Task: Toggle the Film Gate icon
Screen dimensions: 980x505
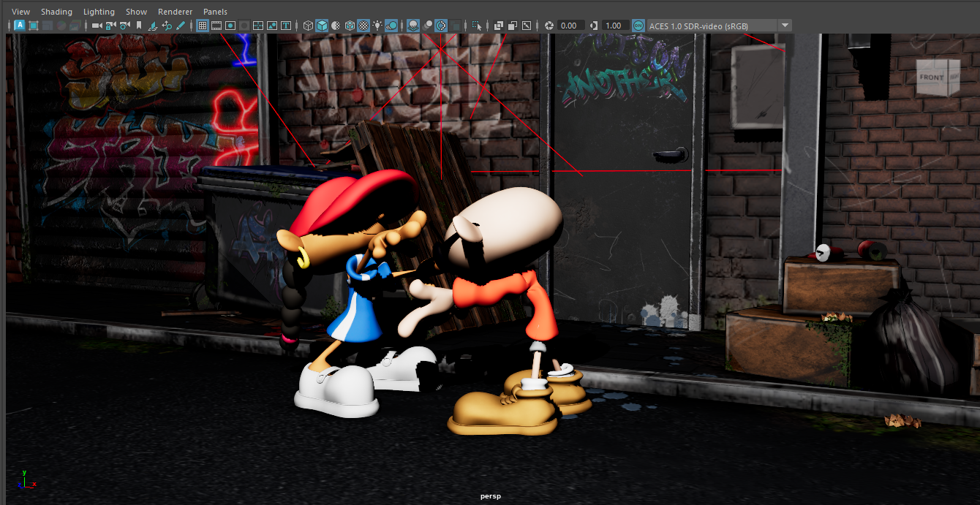Action: click(216, 26)
